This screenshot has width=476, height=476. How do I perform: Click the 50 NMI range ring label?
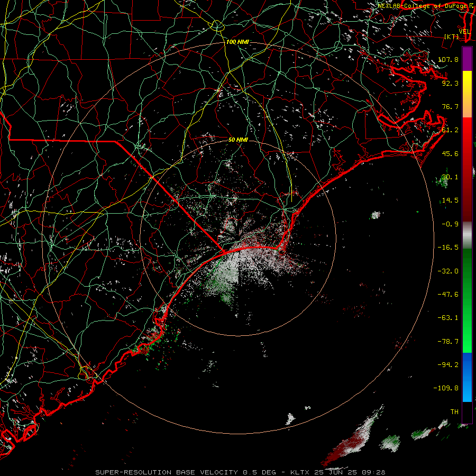click(238, 140)
